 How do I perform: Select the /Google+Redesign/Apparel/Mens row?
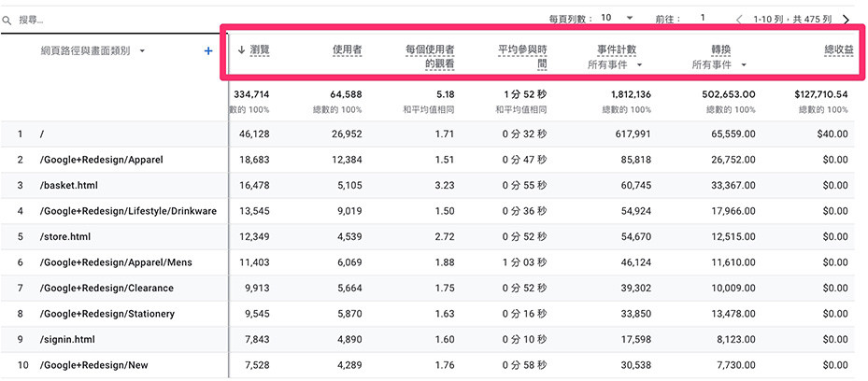pos(434,262)
